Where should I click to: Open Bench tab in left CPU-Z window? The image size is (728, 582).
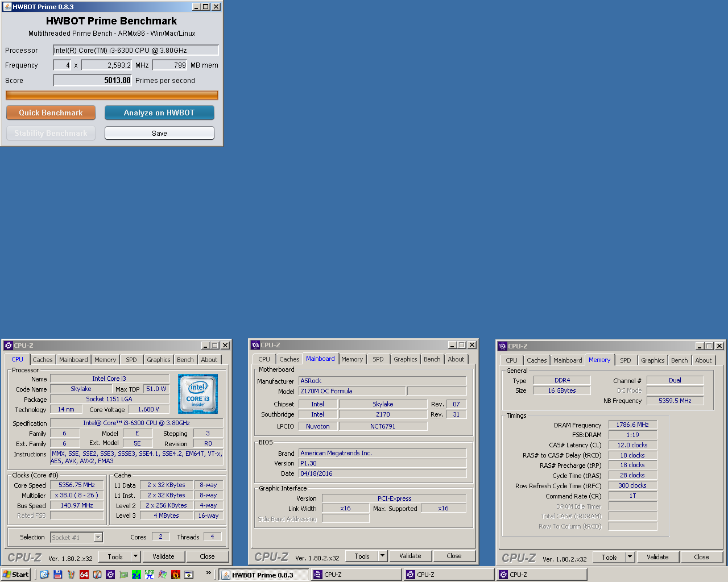tap(185, 360)
